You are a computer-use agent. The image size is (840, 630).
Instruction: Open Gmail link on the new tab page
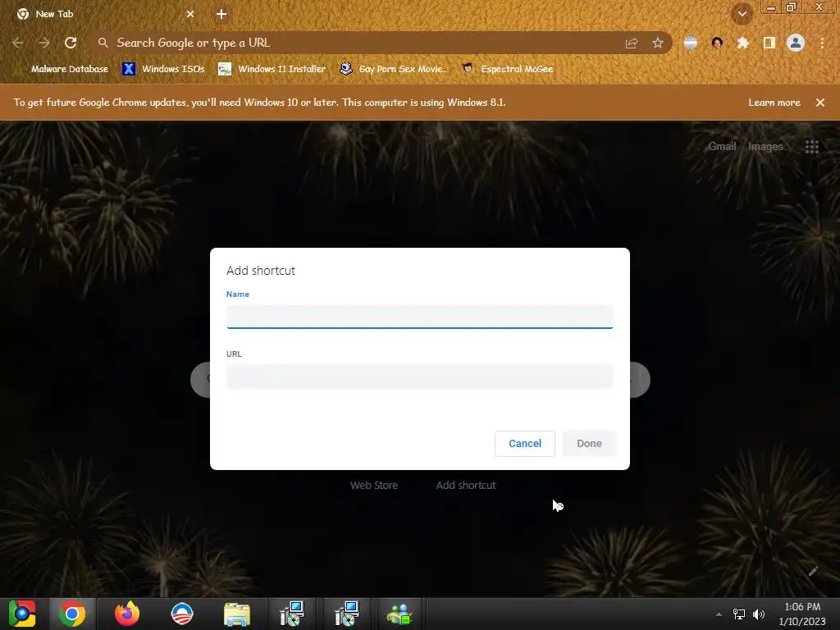tap(722, 146)
